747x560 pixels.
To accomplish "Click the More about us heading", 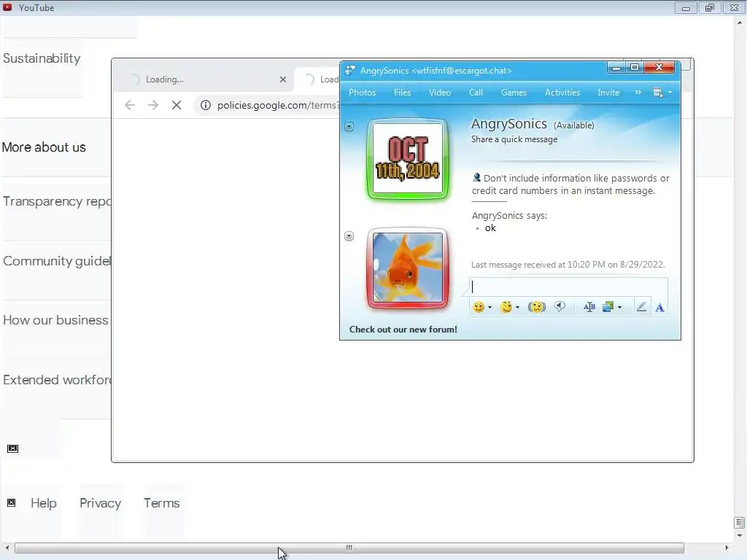I will tap(44, 147).
